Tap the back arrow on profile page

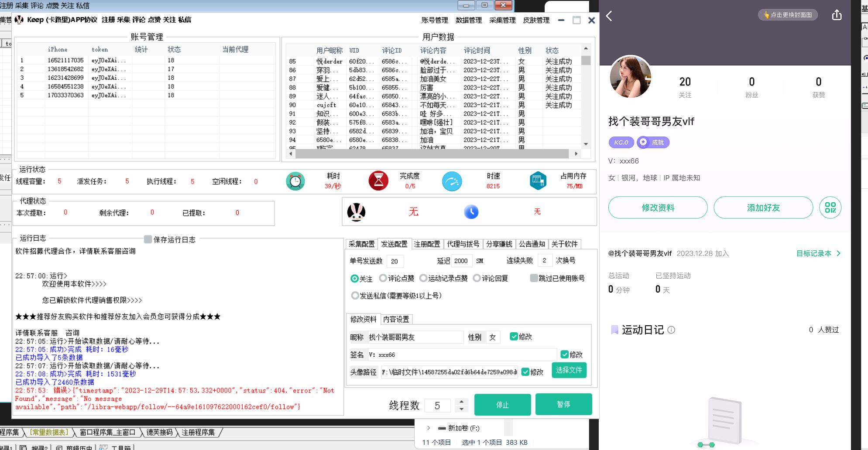tap(609, 16)
